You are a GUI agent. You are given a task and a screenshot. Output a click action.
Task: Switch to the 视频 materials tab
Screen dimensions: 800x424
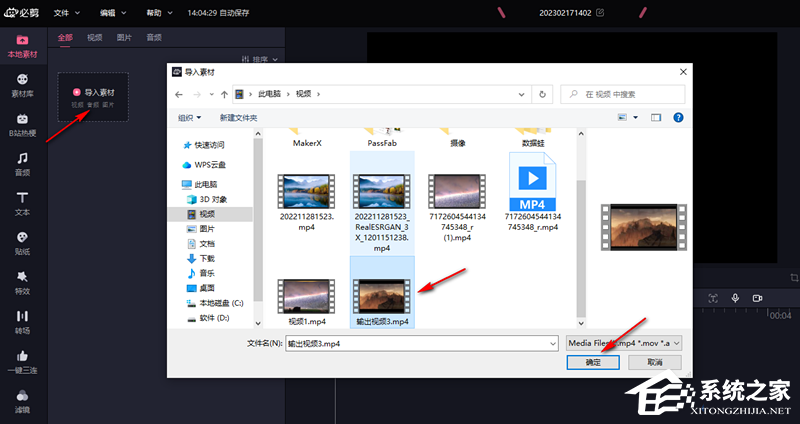[x=94, y=38]
